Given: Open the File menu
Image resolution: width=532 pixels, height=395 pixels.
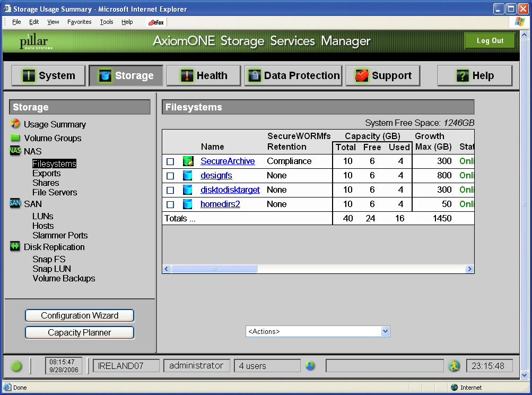Looking at the screenshot, I should tap(16, 22).
